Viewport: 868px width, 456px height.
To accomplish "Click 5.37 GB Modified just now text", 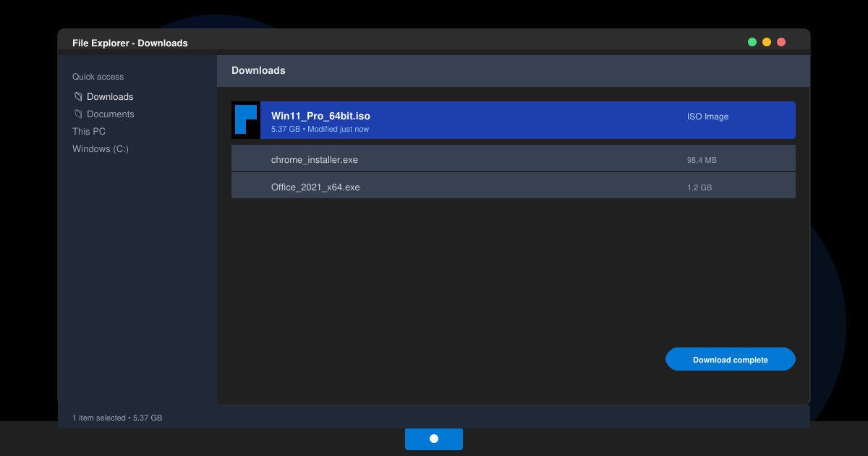I will coord(320,130).
